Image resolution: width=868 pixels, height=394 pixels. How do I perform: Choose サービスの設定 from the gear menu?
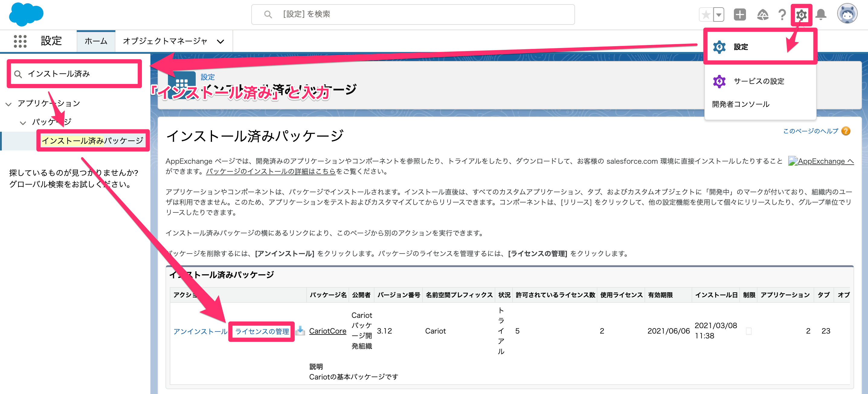(760, 81)
